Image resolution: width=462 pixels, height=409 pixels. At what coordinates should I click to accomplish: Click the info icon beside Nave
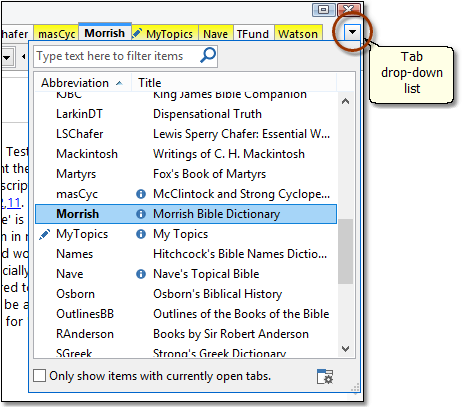tap(141, 274)
